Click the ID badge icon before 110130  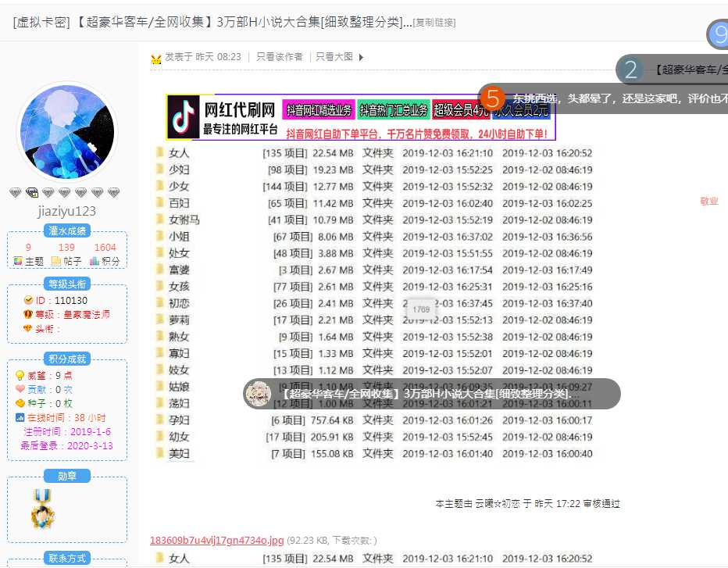[28, 300]
